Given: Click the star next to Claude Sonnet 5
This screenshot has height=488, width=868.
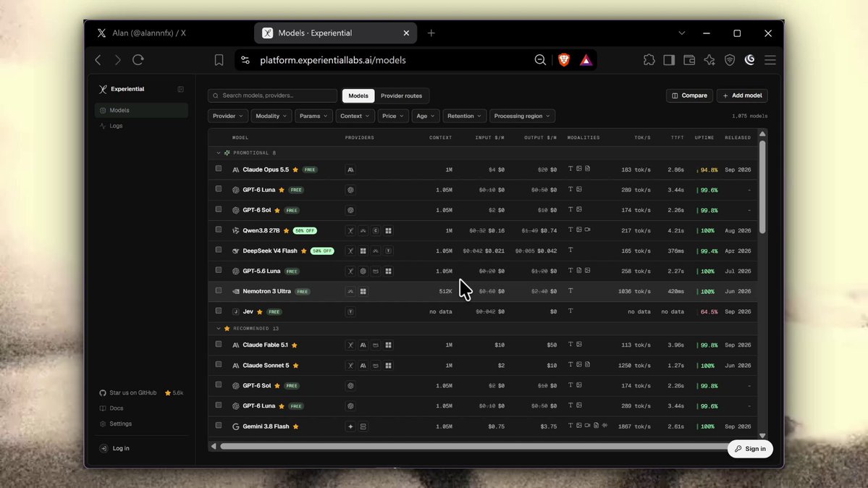Looking at the screenshot, I should 295,366.
